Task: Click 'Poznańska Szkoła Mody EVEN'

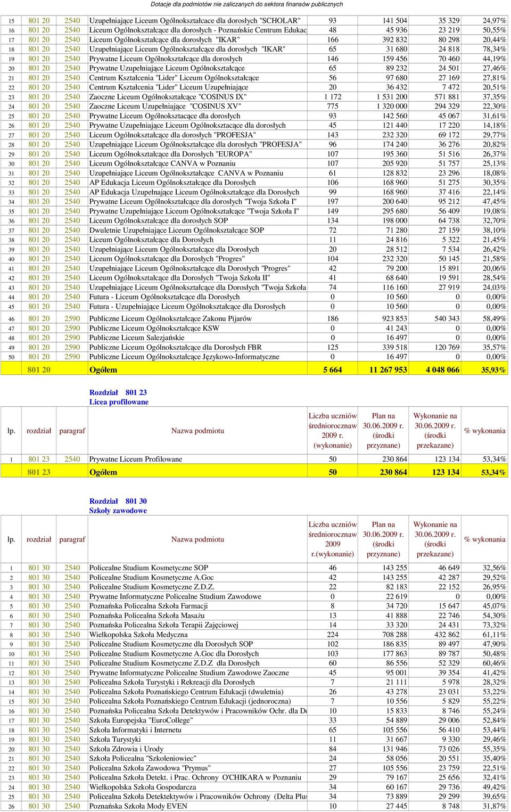Action: pyautogui.click(x=138, y=807)
